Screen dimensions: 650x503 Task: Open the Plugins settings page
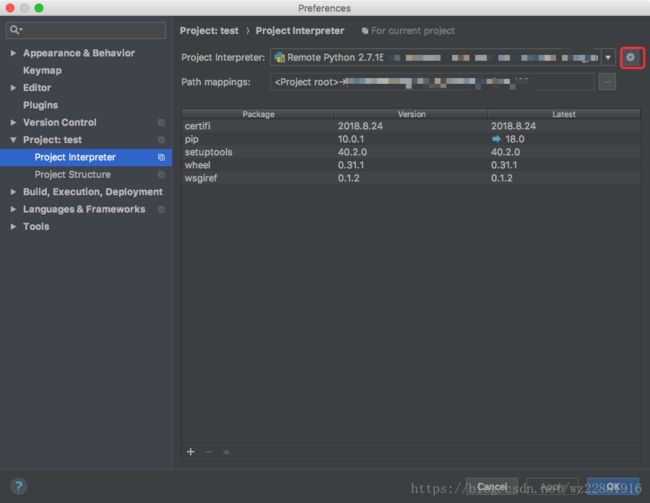point(41,105)
